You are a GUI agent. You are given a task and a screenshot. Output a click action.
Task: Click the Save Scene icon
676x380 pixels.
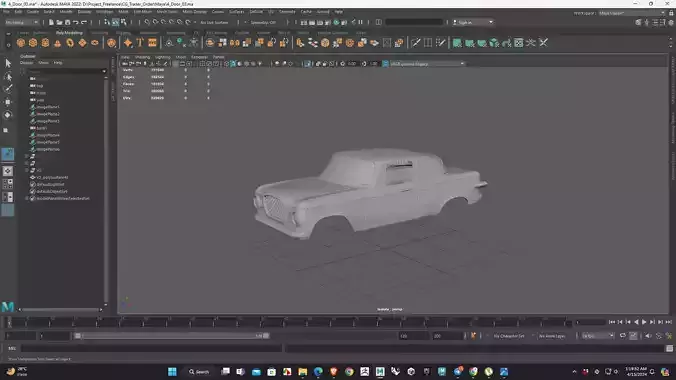67,22
